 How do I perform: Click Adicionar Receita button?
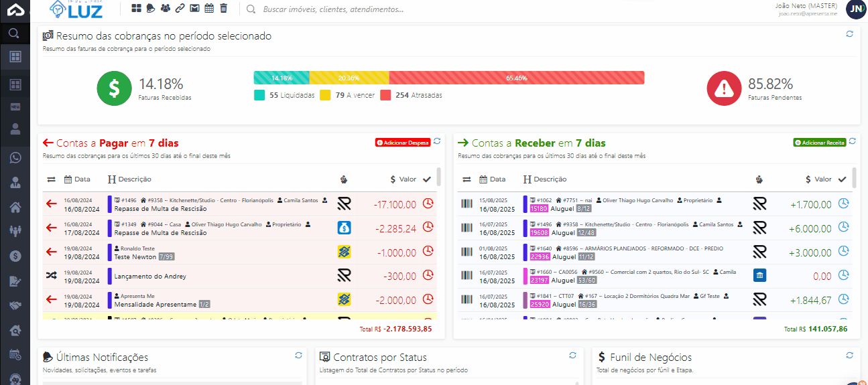(x=819, y=143)
